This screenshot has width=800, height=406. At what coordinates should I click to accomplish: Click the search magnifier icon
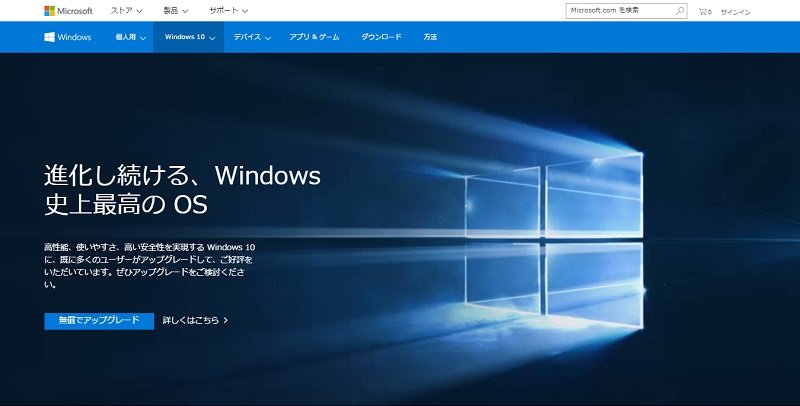680,11
